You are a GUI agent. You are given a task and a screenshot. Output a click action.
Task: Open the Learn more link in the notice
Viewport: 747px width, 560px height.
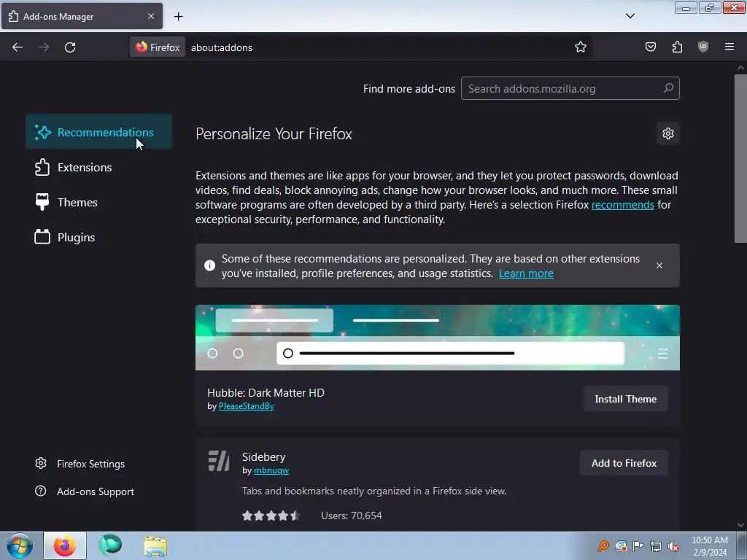coord(526,273)
